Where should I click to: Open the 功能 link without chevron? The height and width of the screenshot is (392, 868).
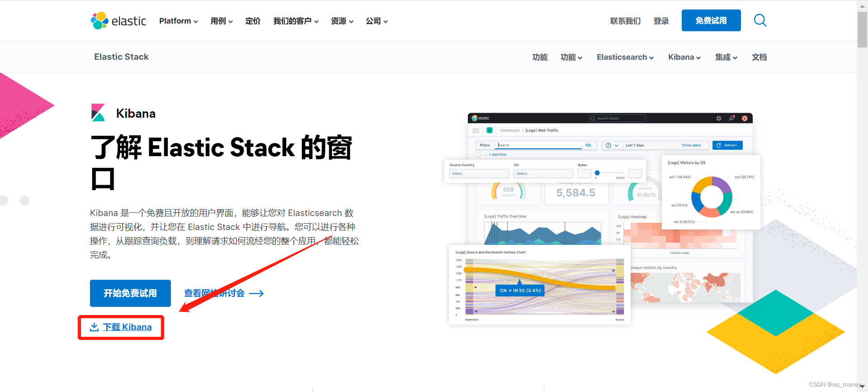click(540, 57)
